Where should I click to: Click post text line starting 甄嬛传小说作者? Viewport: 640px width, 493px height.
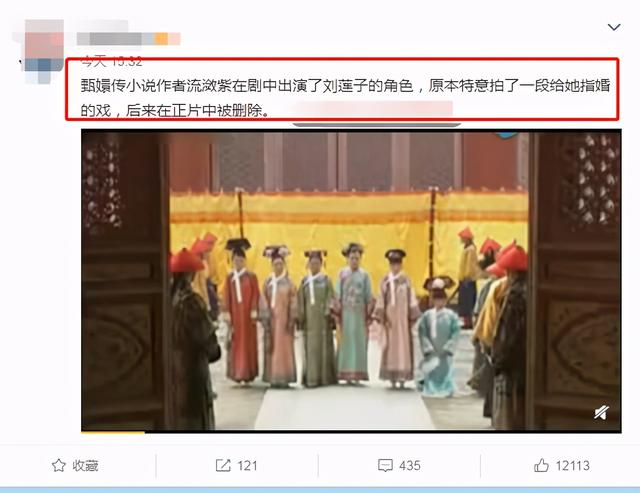coord(345,86)
